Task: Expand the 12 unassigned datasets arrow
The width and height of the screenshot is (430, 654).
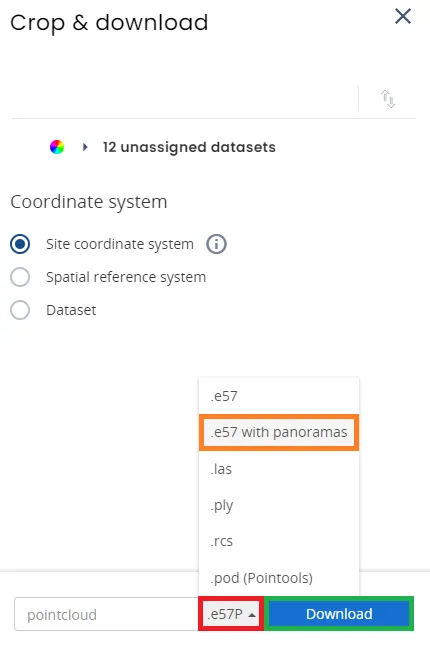Action: coord(85,147)
